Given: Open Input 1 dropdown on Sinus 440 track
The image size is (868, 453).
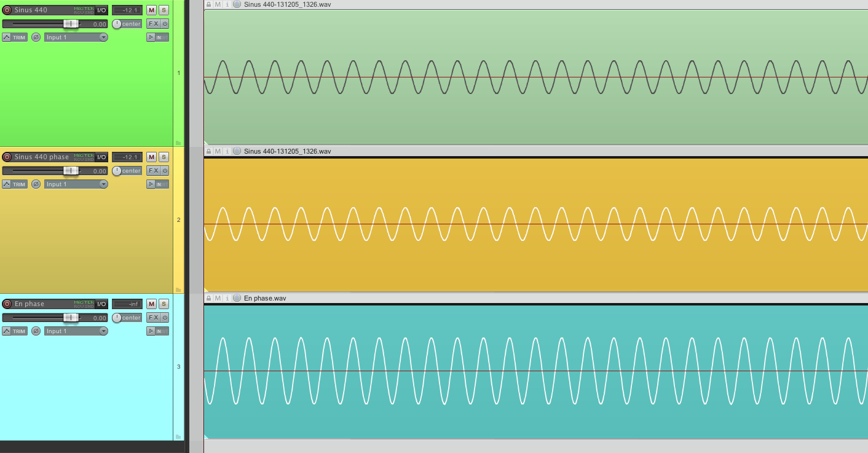Looking at the screenshot, I should point(76,37).
